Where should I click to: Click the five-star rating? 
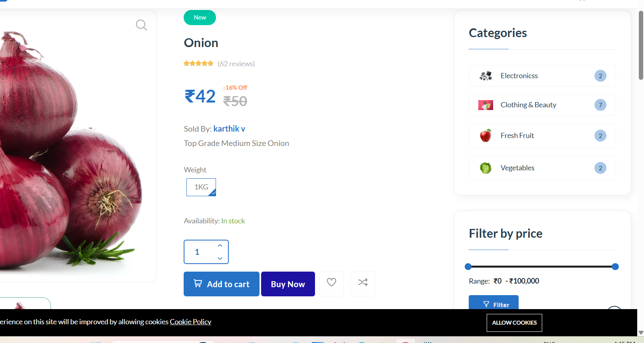(198, 63)
